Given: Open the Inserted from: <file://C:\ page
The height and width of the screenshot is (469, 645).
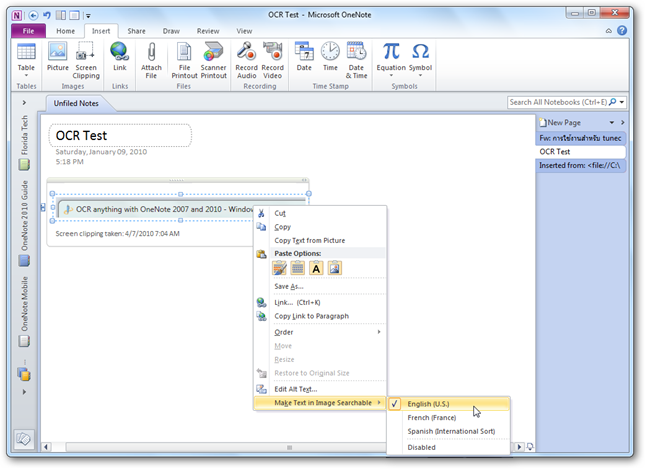Looking at the screenshot, I should [580, 165].
